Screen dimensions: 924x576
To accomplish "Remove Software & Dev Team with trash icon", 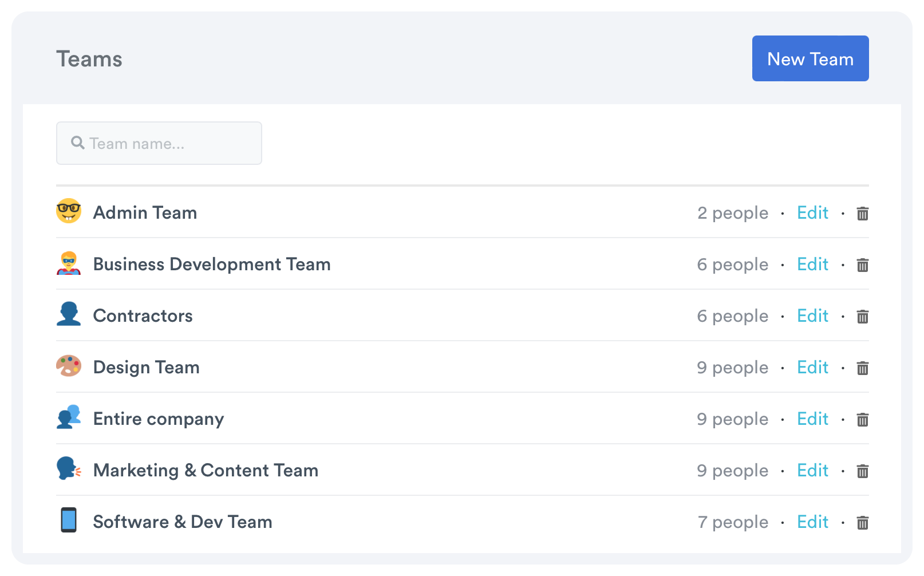I will (862, 523).
